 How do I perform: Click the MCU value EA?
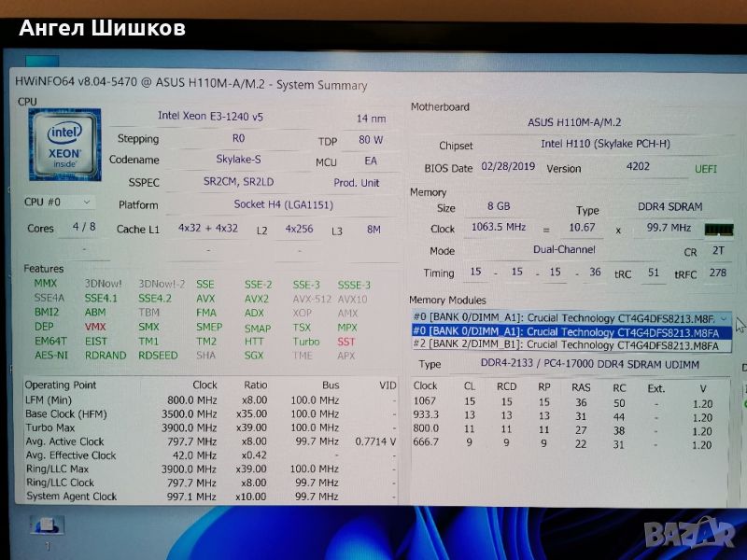371,161
